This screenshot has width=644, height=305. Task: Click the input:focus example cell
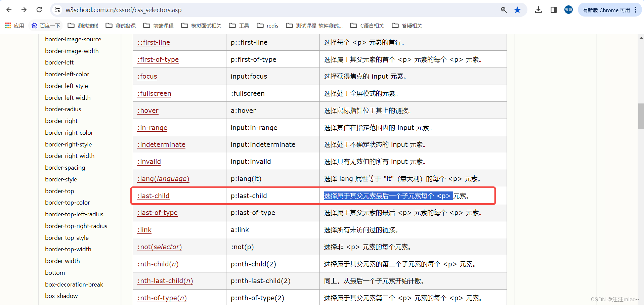coord(273,76)
